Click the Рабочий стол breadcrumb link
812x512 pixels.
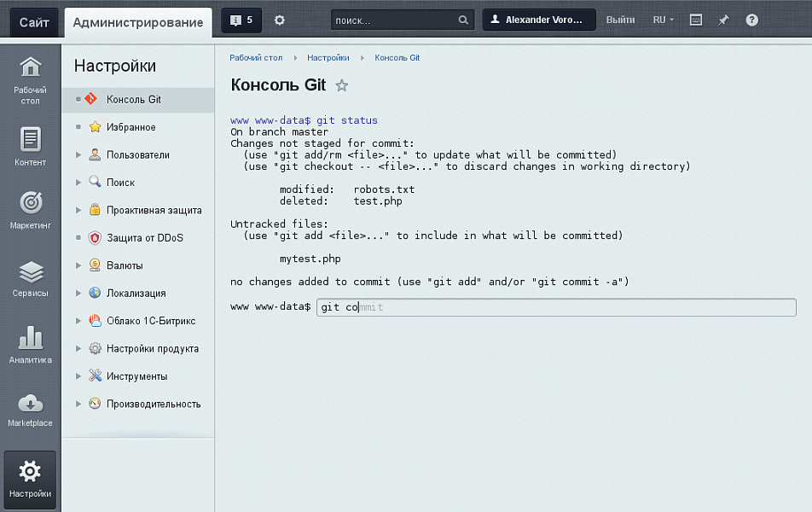point(256,58)
